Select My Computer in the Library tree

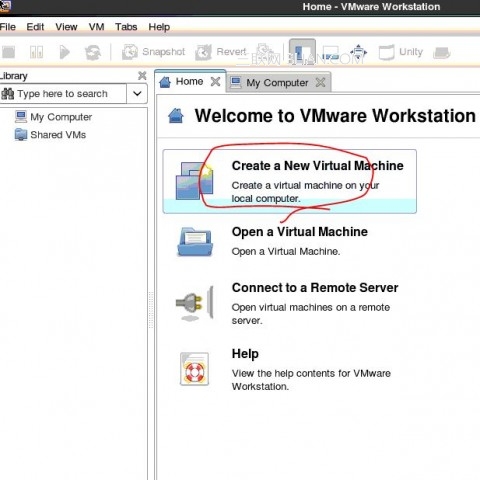click(x=53, y=117)
